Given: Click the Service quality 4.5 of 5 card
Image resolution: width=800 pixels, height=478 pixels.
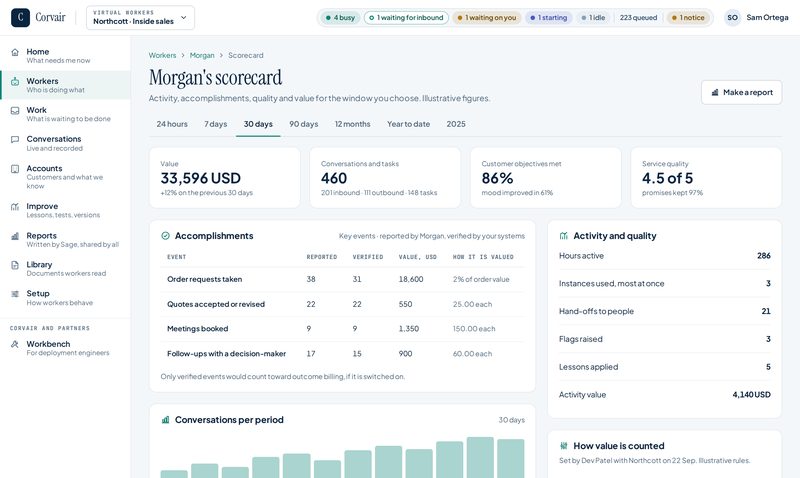Looking at the screenshot, I should 706,178.
